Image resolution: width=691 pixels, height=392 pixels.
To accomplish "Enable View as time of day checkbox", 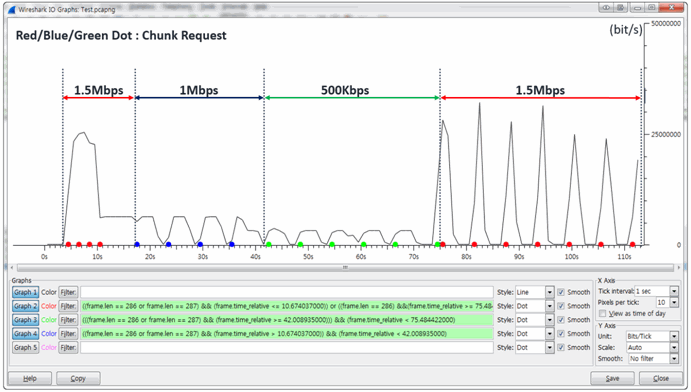I will pyautogui.click(x=602, y=313).
